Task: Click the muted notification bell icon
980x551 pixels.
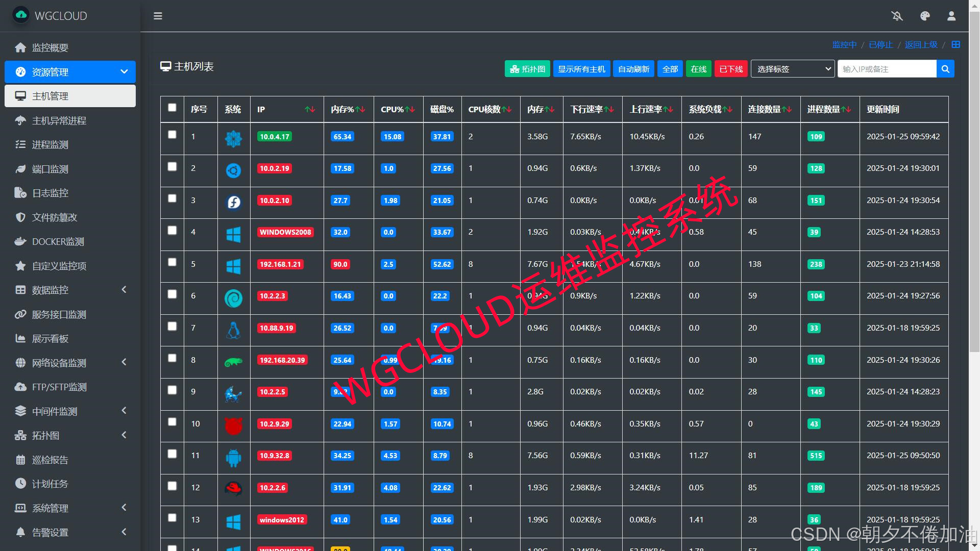Action: (897, 16)
